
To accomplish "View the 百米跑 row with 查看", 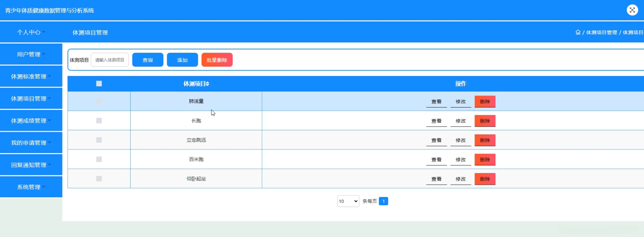I will (437, 159).
